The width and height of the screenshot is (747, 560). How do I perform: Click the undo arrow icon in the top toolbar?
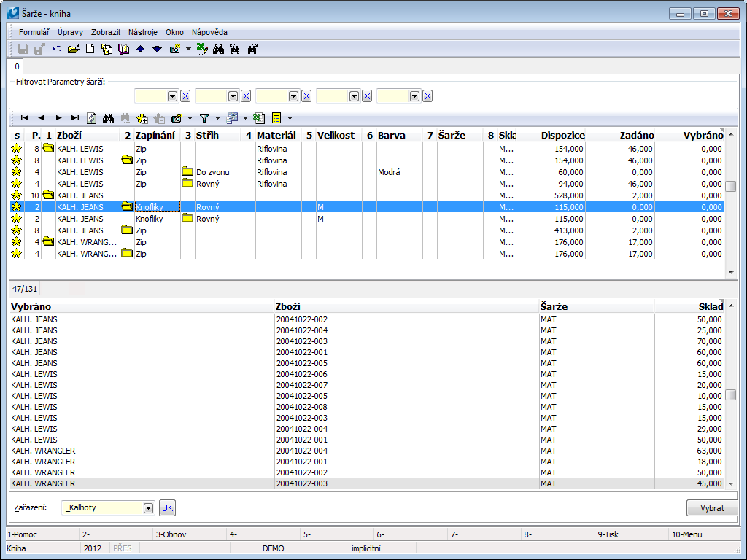point(57,49)
